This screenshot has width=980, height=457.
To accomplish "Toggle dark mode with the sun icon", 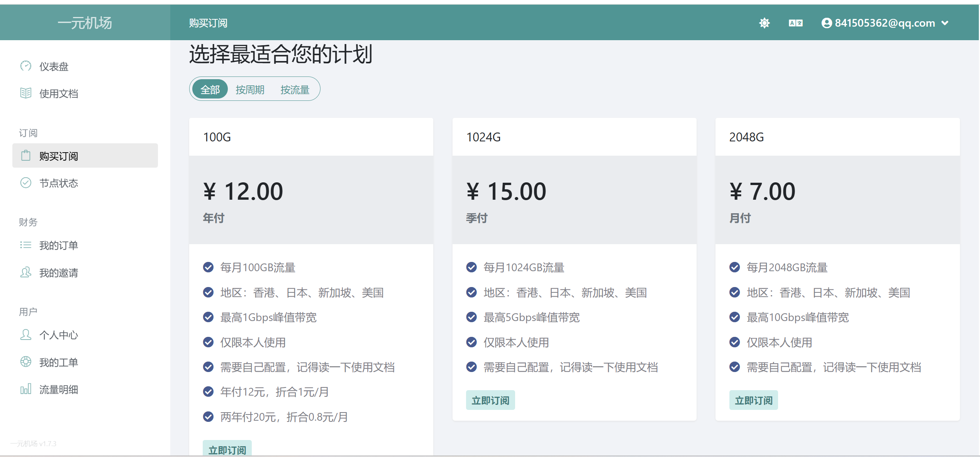I will pos(764,23).
